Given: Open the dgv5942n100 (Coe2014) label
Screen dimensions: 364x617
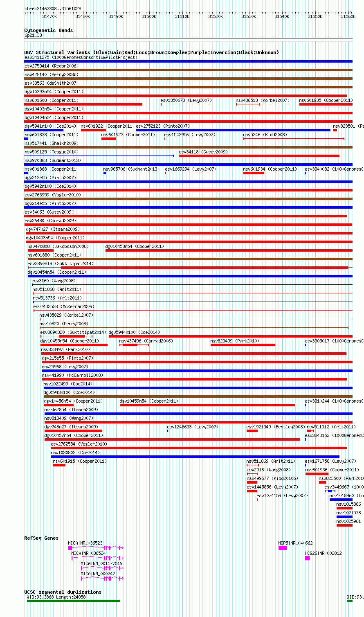Looking at the screenshot, I should click(x=50, y=186).
